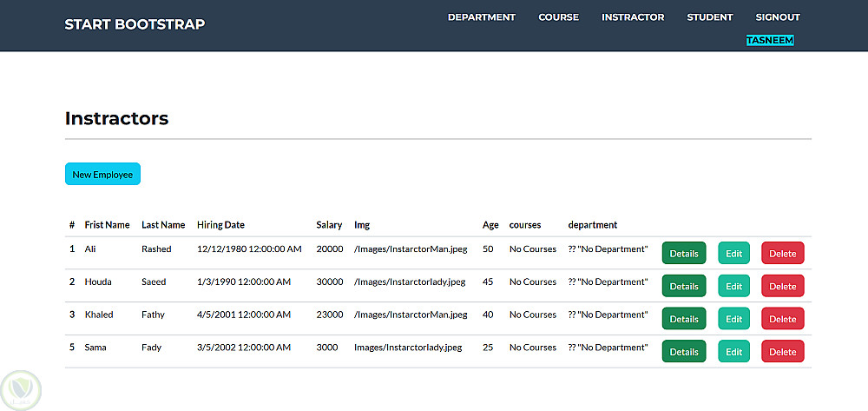Edit Sama Fady's entry

(x=733, y=351)
